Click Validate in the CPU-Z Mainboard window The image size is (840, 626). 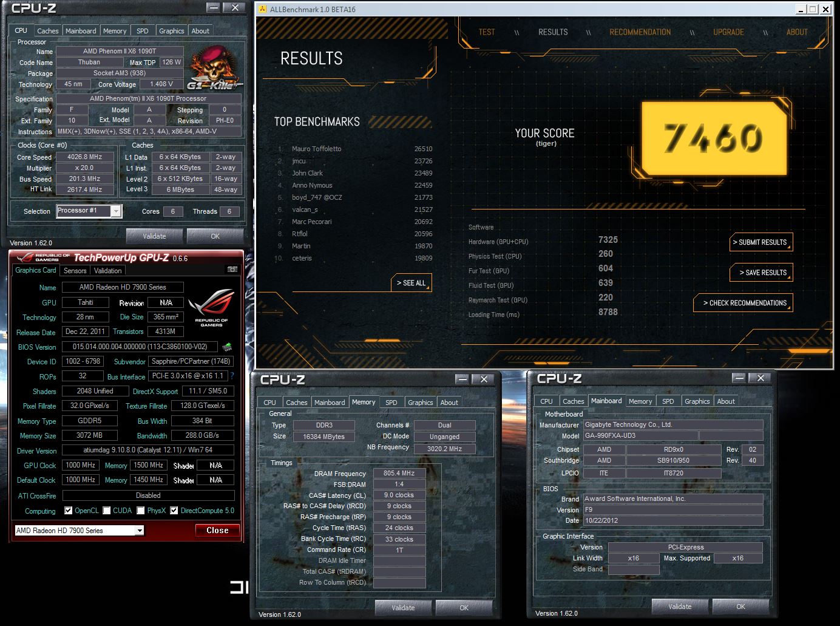tap(680, 606)
